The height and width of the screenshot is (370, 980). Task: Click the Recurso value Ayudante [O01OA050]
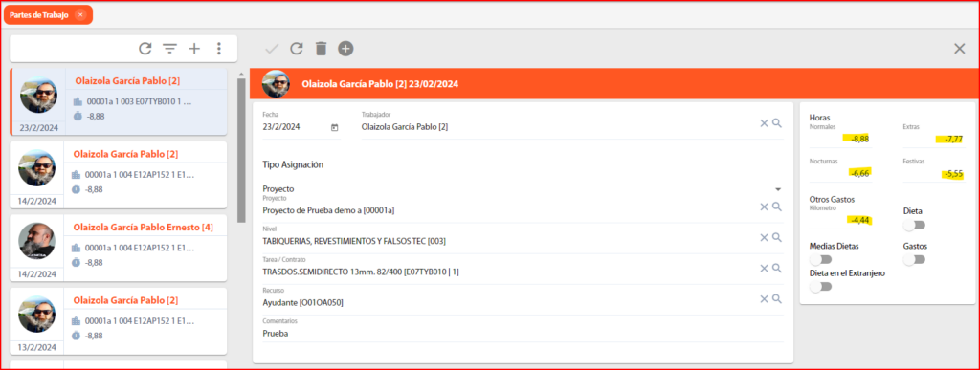(x=303, y=303)
